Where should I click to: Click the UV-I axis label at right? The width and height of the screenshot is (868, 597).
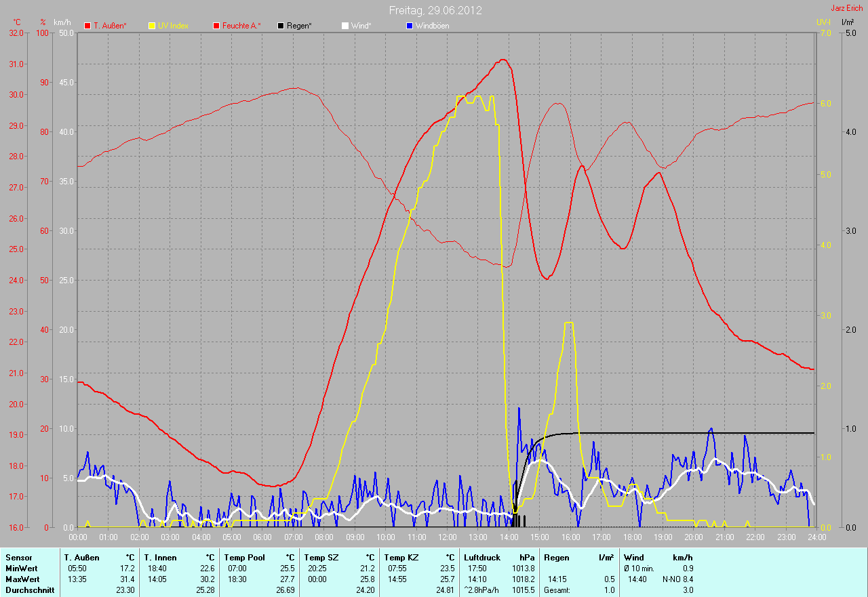823,22
